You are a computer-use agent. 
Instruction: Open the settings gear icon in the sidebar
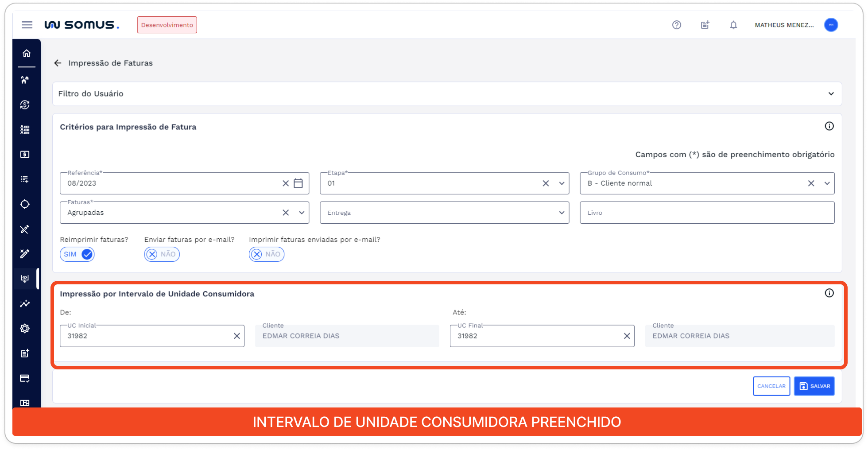25,328
